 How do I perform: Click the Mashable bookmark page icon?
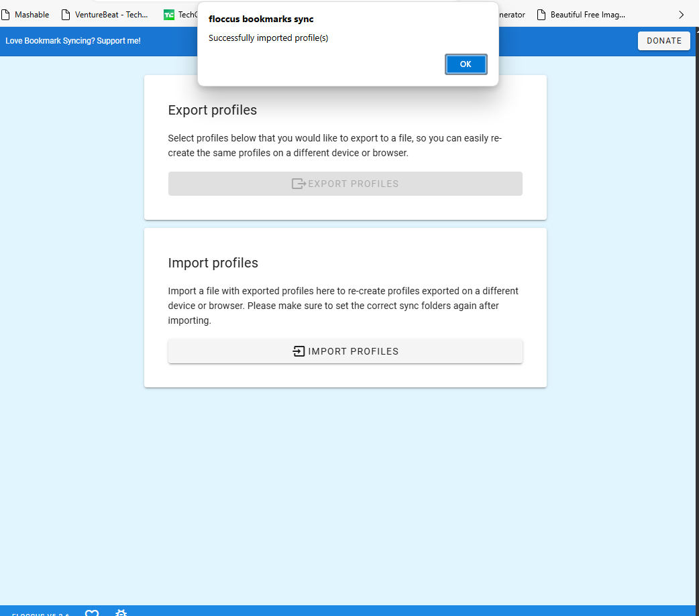[x=5, y=15]
